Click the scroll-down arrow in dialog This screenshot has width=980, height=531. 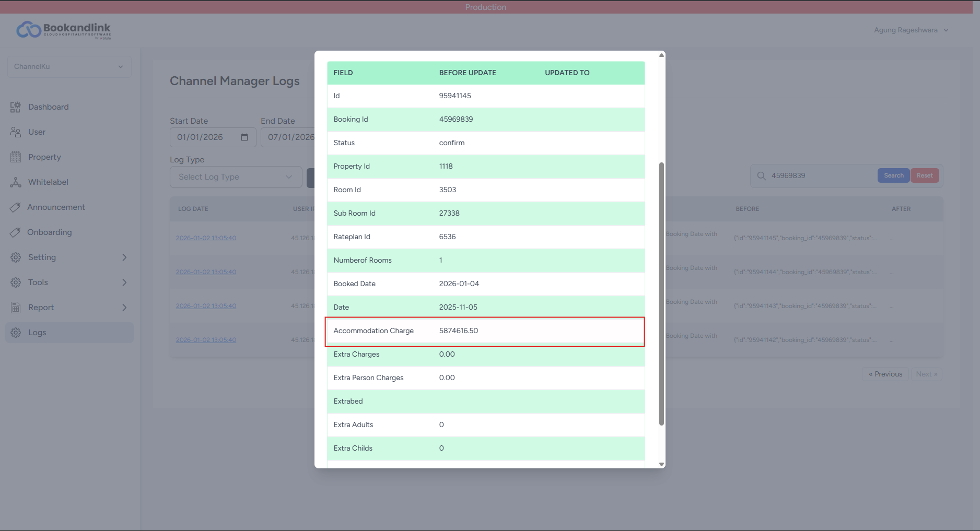tap(662, 464)
